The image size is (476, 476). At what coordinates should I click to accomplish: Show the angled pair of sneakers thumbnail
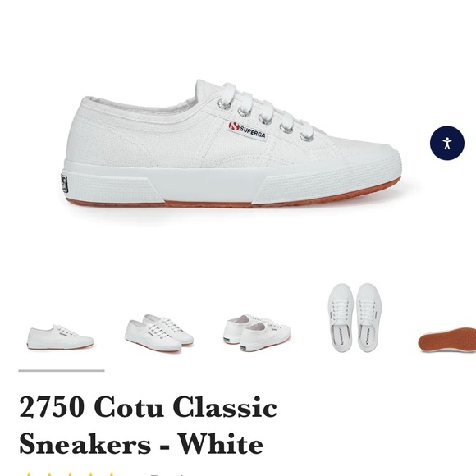(159, 333)
